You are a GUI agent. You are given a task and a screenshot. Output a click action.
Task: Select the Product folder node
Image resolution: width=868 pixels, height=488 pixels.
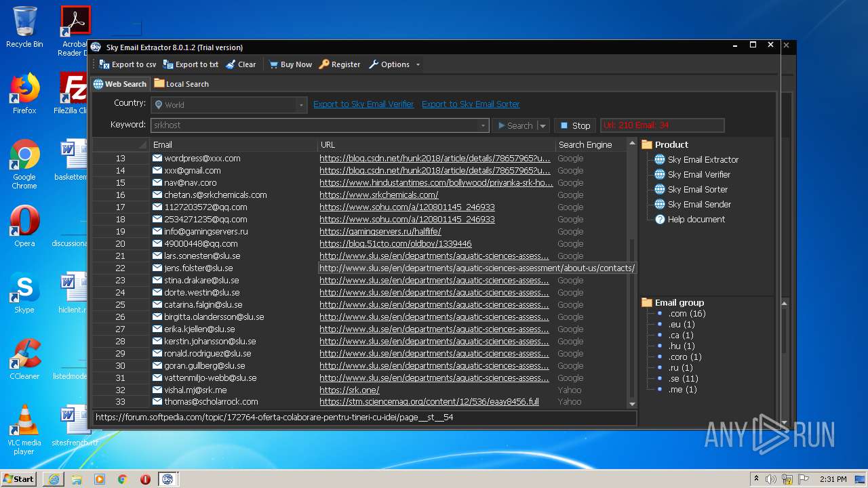(x=665, y=145)
